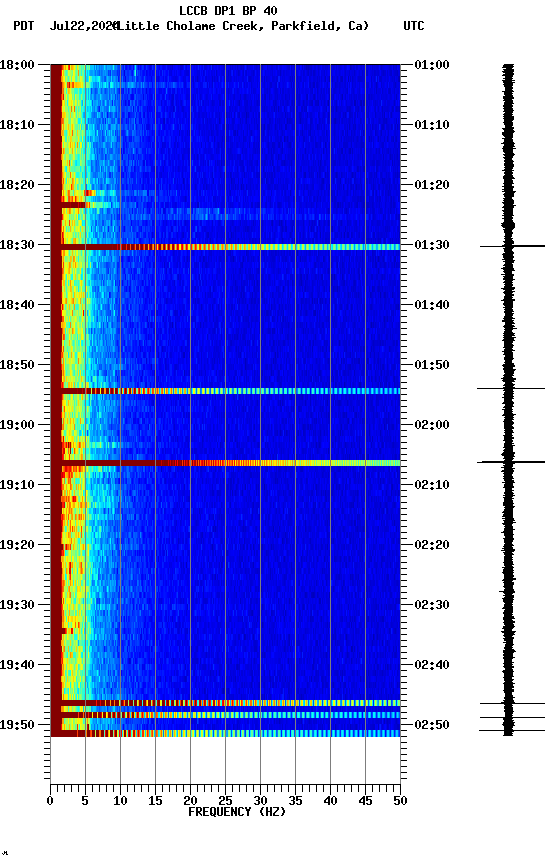Click the seismogram spike near 01:54 UTC
This screenshot has height=864, width=552.
click(511, 389)
